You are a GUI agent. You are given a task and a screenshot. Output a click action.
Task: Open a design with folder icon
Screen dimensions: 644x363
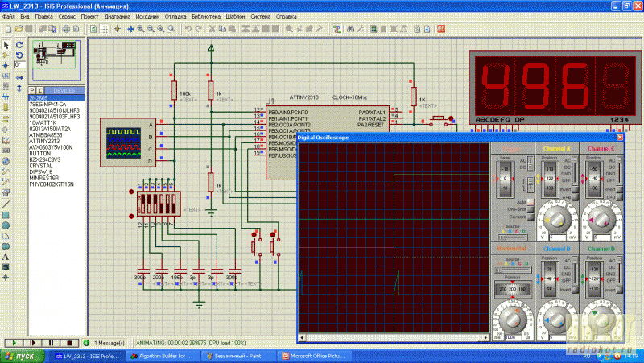[x=19, y=29]
